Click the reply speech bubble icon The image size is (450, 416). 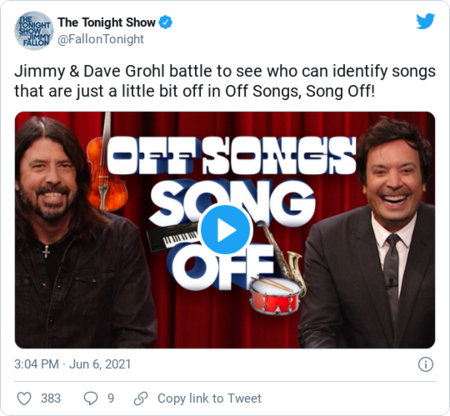point(90,398)
